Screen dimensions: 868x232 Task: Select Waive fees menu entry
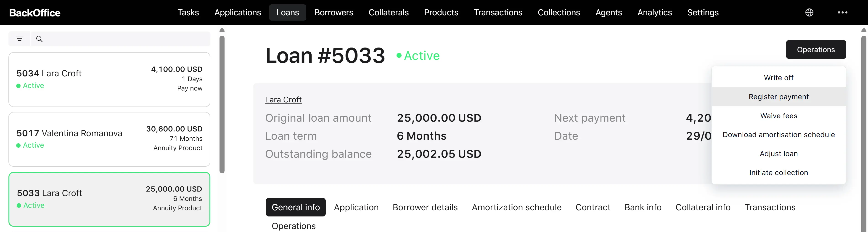coord(778,116)
